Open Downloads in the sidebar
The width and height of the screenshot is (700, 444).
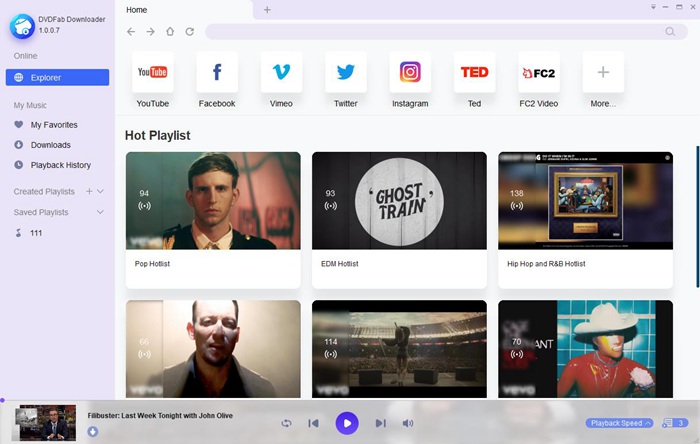[x=50, y=145]
